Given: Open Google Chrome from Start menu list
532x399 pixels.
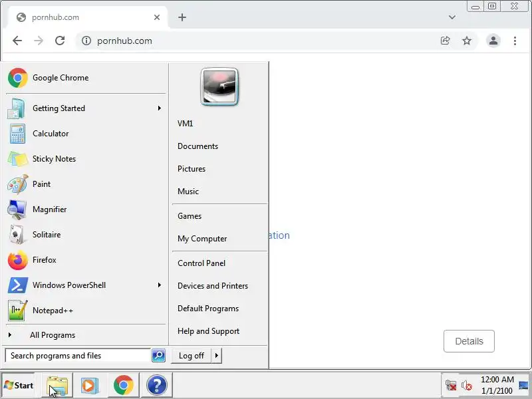Looking at the screenshot, I should pyautogui.click(x=86, y=78).
